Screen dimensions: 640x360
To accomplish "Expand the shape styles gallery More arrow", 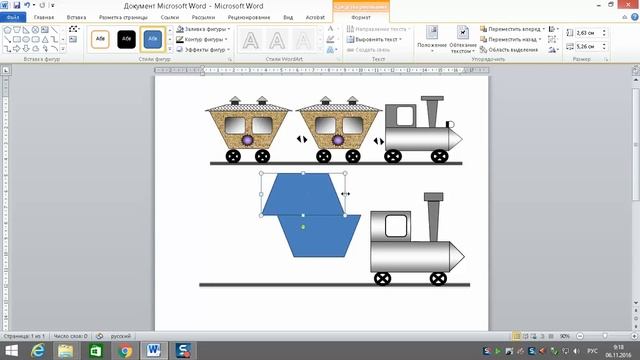I will coord(170,49).
